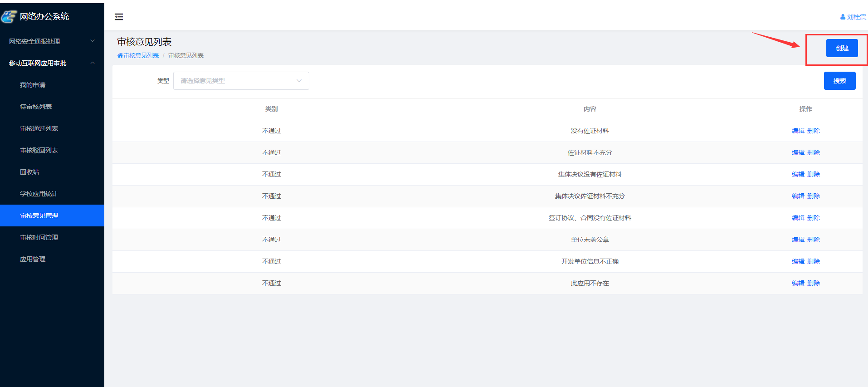868x387 pixels.
Task: Click the user avatar icon 刘桂震
Action: click(843, 17)
